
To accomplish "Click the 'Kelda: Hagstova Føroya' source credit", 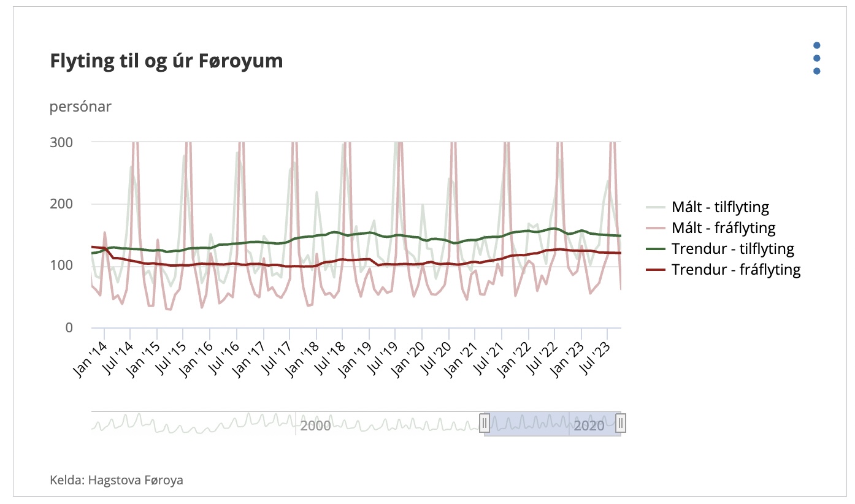I will 117,479.
